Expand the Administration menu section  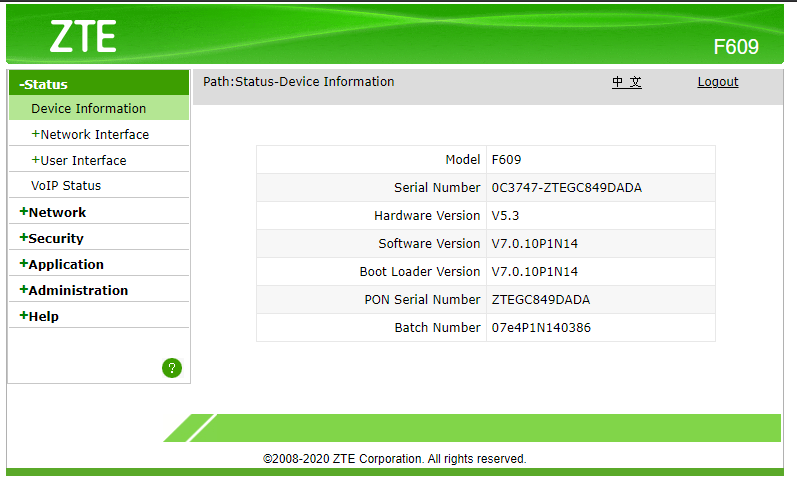click(x=73, y=291)
